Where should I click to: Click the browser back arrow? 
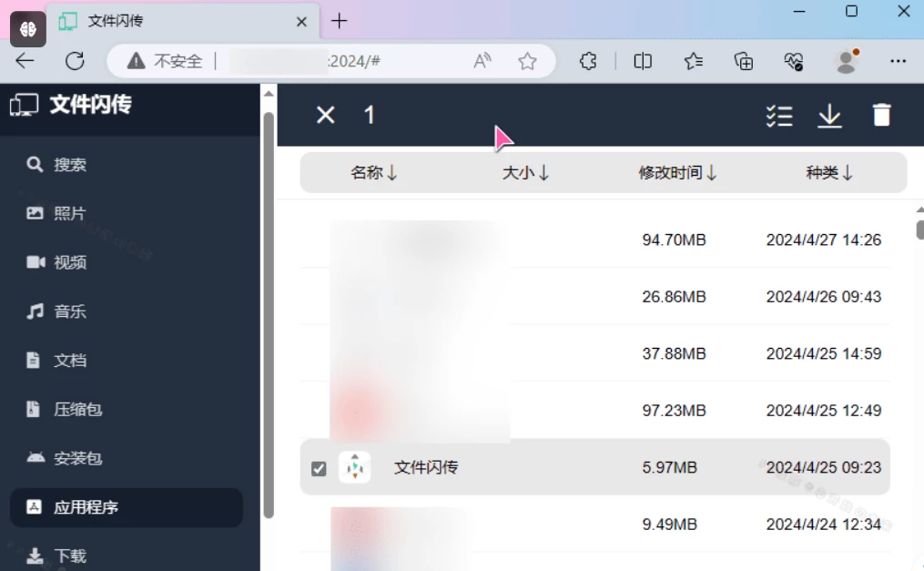click(25, 61)
